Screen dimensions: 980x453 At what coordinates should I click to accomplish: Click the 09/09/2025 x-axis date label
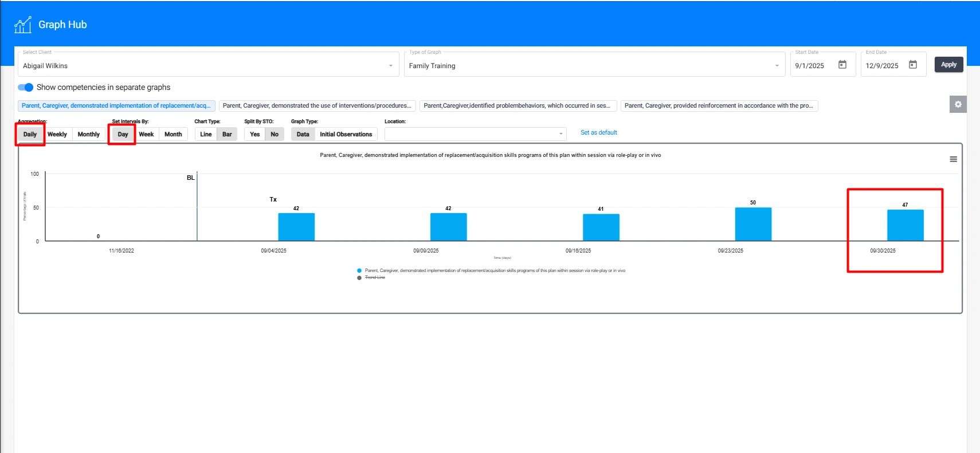[426, 251]
